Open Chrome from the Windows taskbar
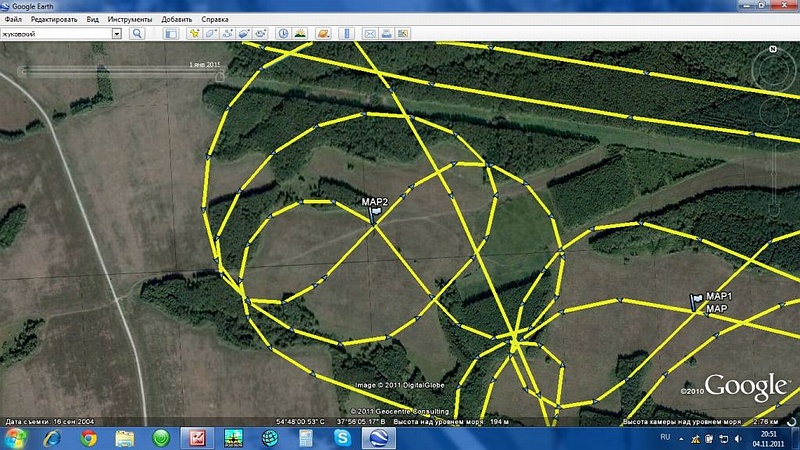 point(88,438)
